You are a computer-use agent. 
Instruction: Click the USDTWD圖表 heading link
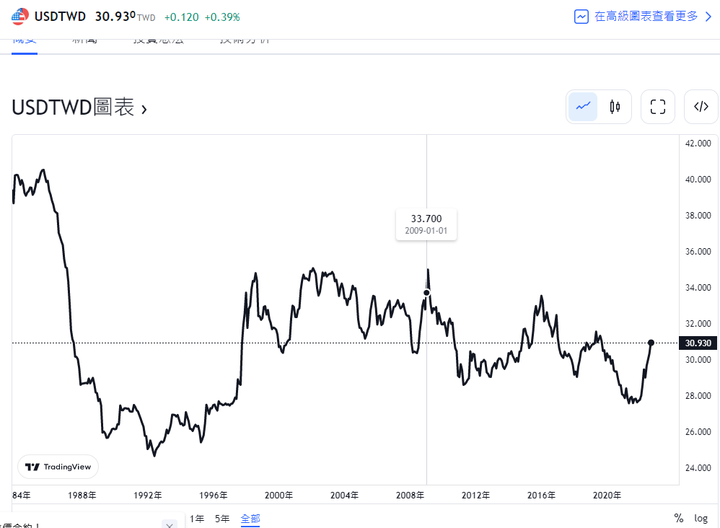pyautogui.click(x=73, y=107)
